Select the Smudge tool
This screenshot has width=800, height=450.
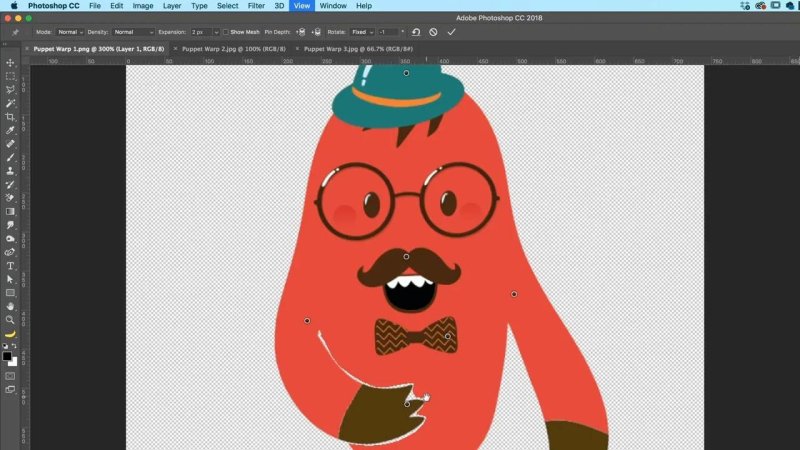pyautogui.click(x=10, y=225)
